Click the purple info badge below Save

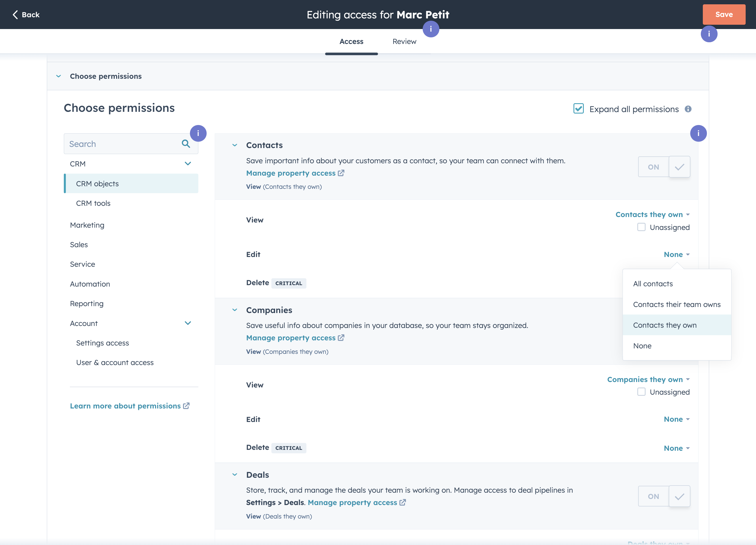pyautogui.click(x=709, y=34)
